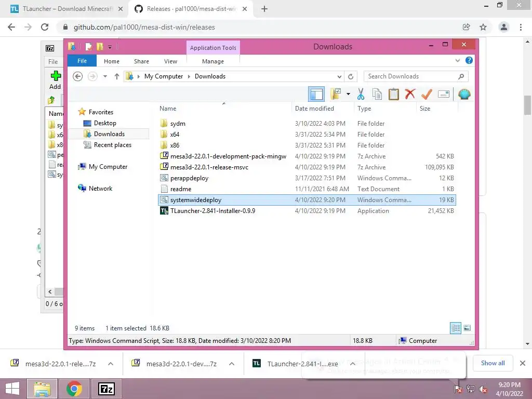The height and width of the screenshot is (399, 532).
Task: Select the sydm folder
Action: (x=178, y=124)
